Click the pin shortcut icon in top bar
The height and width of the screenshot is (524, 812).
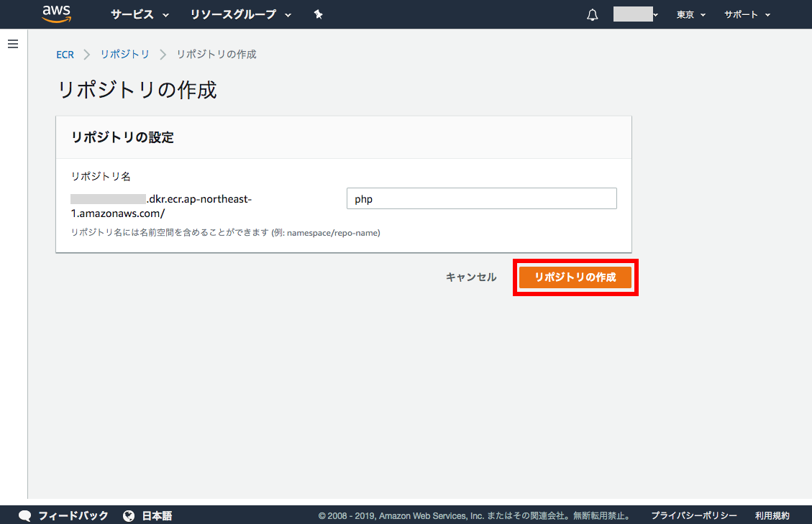point(319,14)
